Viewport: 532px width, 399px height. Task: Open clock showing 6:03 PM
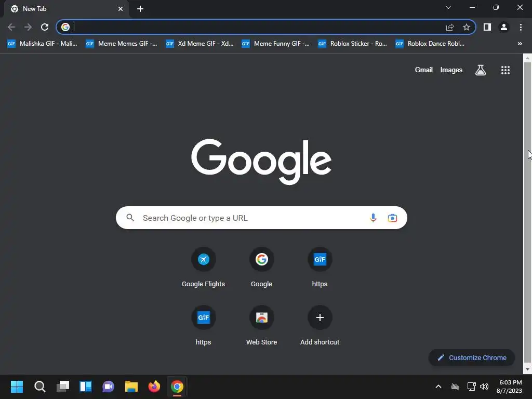pos(510,387)
